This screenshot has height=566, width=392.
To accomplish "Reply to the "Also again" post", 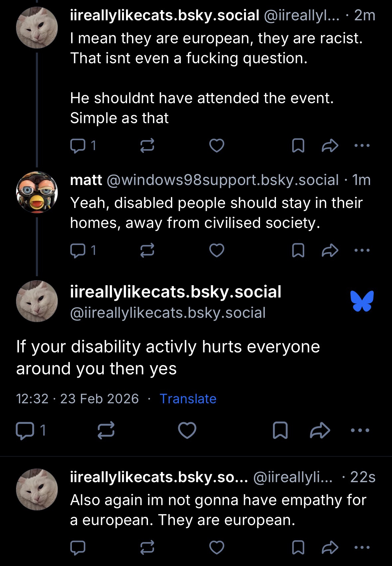I will click(x=78, y=547).
